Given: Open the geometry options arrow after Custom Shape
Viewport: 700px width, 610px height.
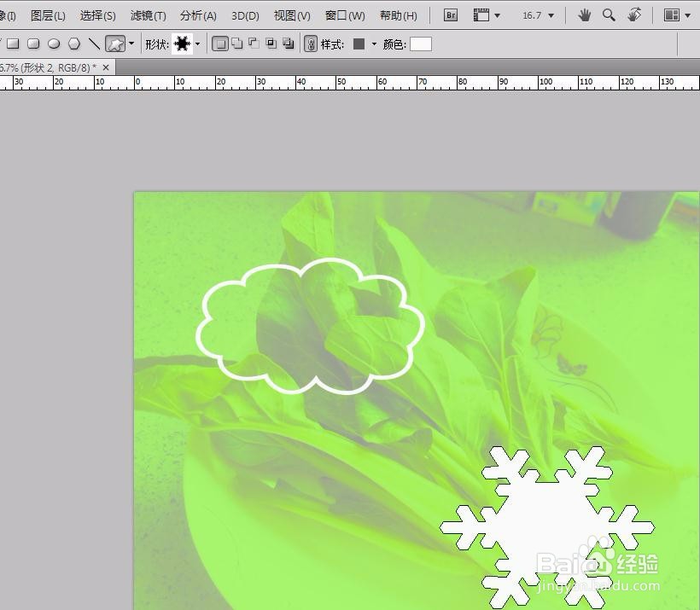Looking at the screenshot, I should click(x=131, y=44).
